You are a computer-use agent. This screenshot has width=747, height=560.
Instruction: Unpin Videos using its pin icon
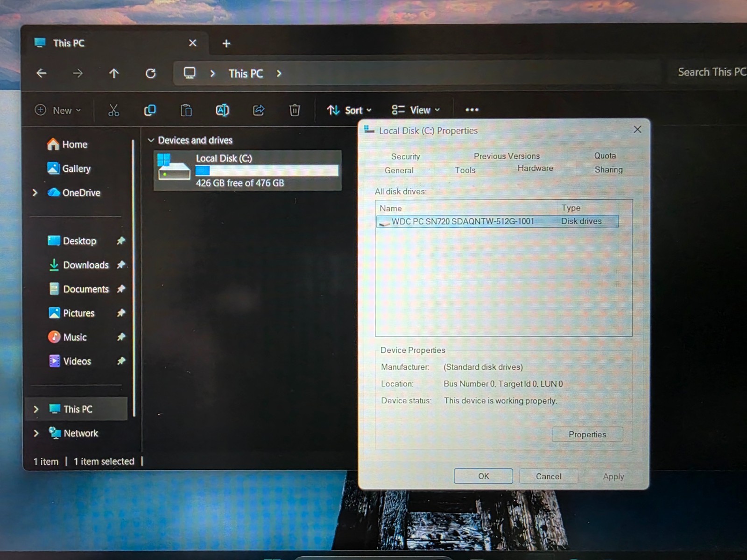tap(121, 361)
